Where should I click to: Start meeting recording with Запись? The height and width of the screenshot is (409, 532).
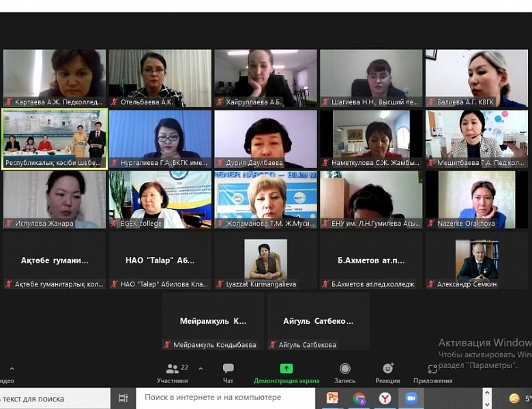[344, 372]
